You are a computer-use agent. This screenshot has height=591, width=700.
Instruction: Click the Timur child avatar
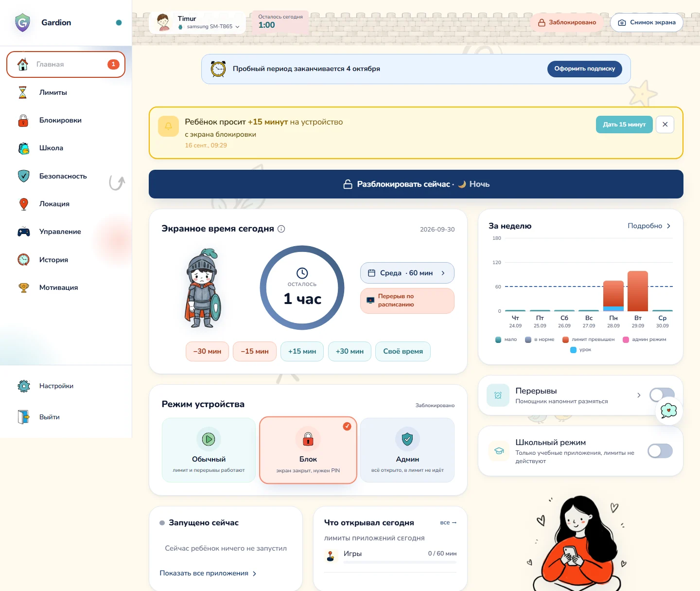click(x=163, y=22)
